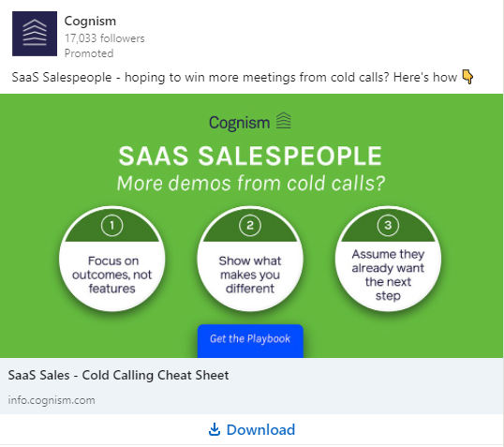The height and width of the screenshot is (447, 504).
Task: Click the SAAS SALESPEOPLE headline
Action: pos(250,156)
